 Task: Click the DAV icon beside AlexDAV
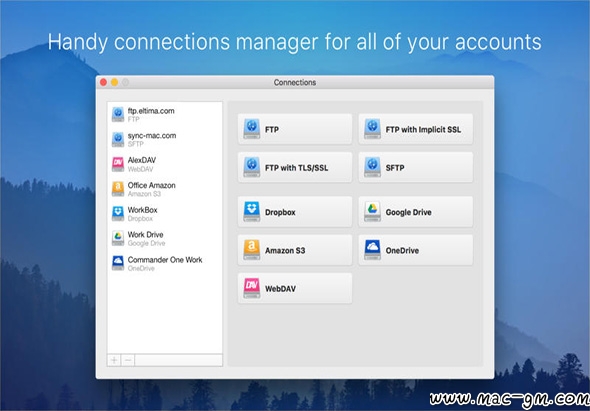118,164
